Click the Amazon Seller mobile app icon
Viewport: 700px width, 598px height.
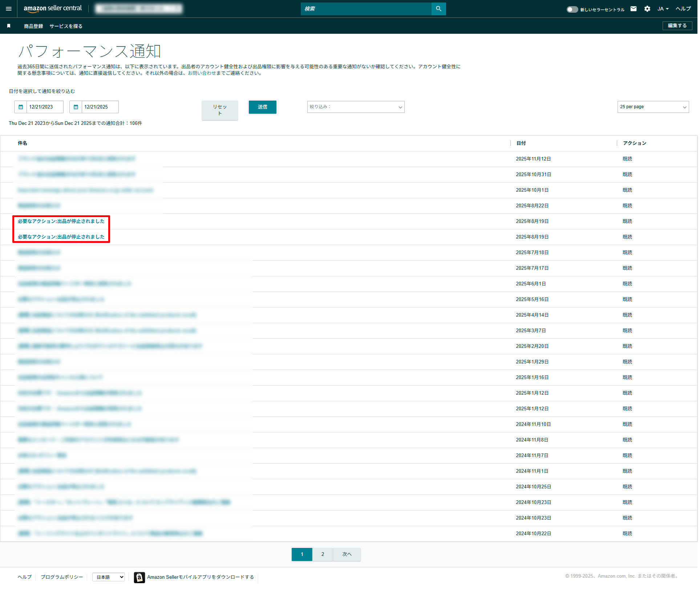point(139,577)
